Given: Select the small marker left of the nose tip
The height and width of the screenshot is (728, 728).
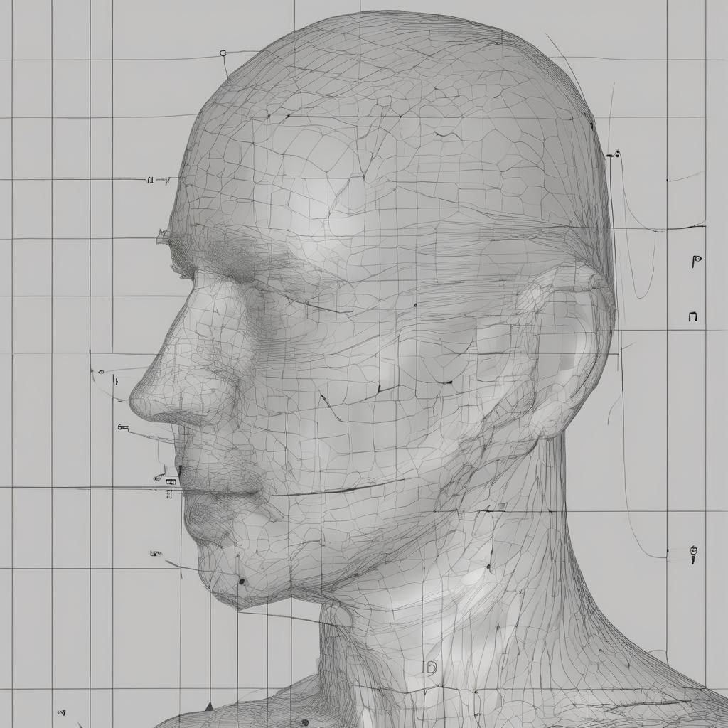Looking at the screenshot, I should tap(101, 371).
